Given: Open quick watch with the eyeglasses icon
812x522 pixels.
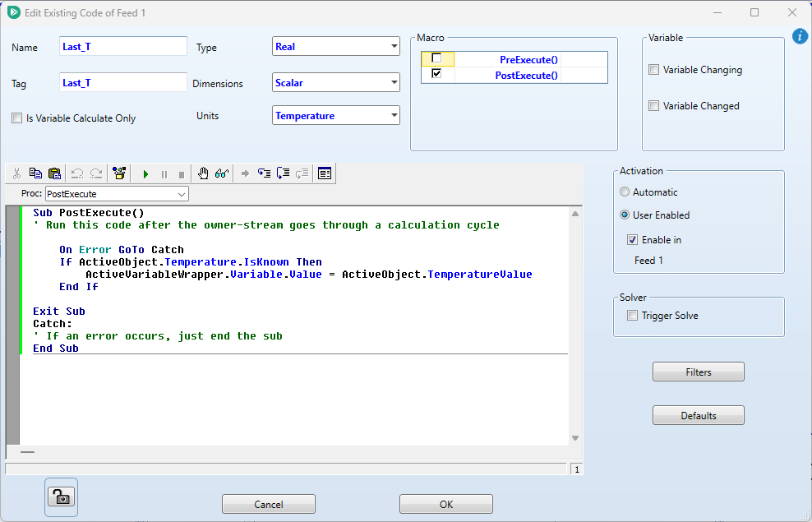Looking at the screenshot, I should (x=220, y=173).
